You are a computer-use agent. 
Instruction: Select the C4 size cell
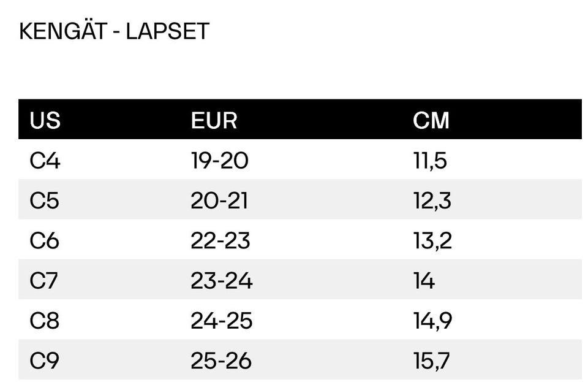coord(45,161)
